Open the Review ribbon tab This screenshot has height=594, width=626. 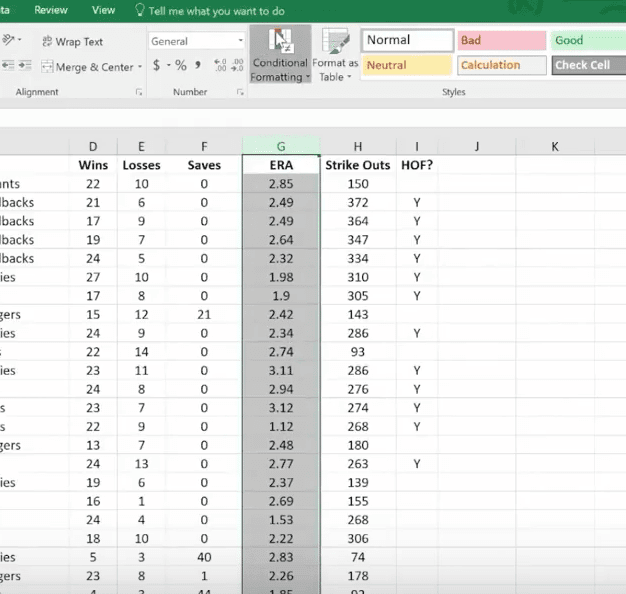(x=50, y=10)
